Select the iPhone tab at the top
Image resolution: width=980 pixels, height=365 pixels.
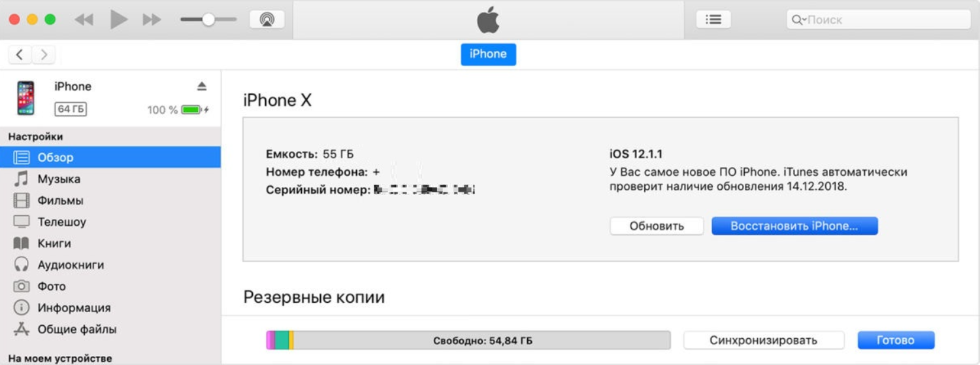pos(488,54)
